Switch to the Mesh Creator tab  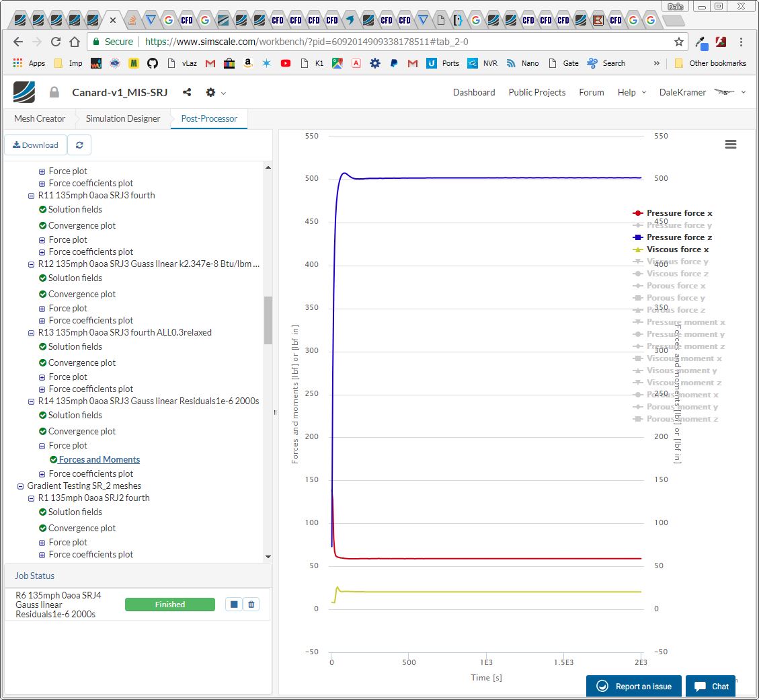40,119
